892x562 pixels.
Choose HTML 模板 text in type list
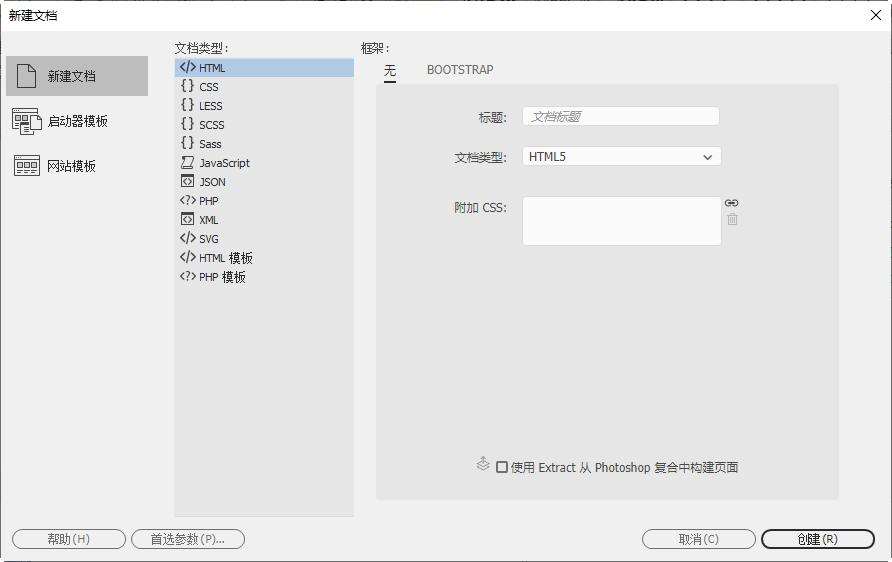click(x=226, y=258)
